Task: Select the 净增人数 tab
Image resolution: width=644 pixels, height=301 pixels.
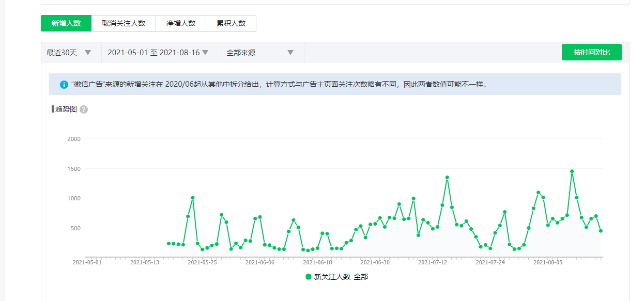Action: click(x=181, y=23)
